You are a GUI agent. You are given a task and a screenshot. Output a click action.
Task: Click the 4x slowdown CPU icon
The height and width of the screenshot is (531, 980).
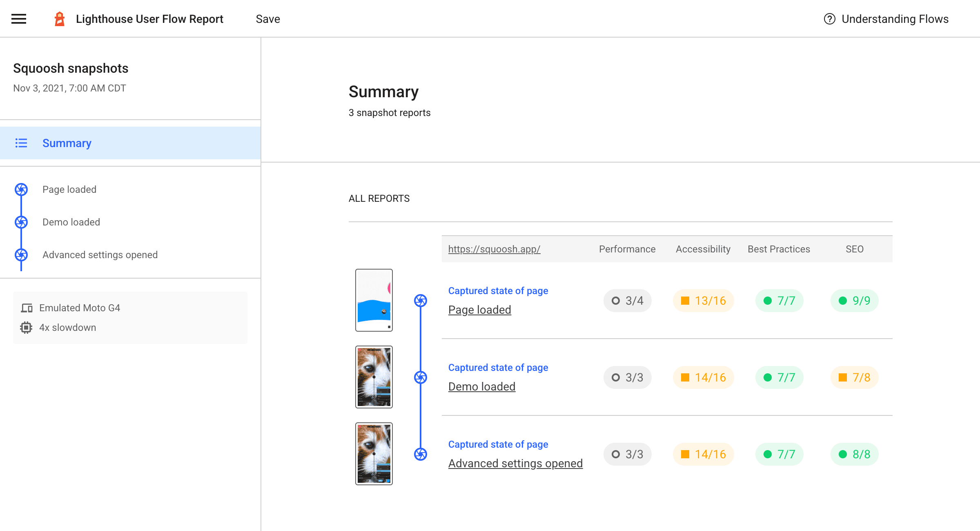(26, 326)
